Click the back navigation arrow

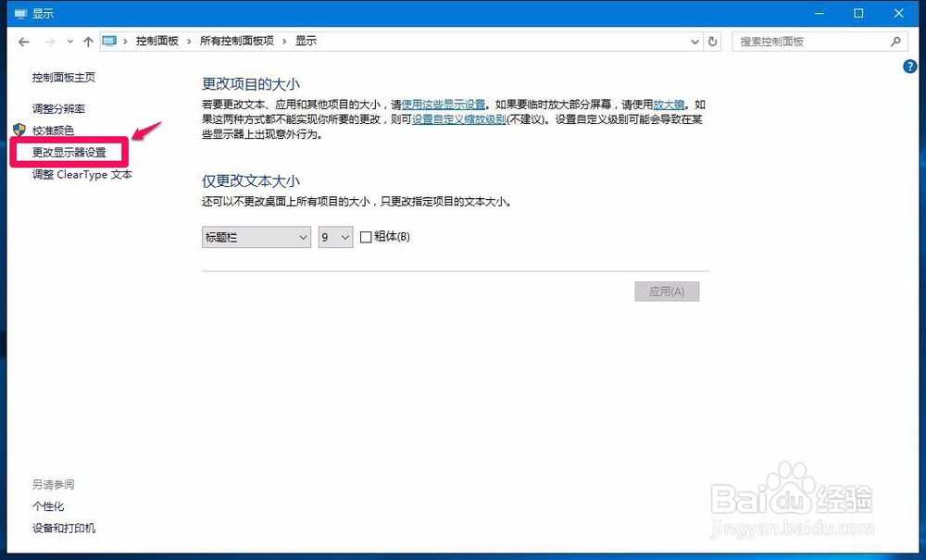(23, 41)
